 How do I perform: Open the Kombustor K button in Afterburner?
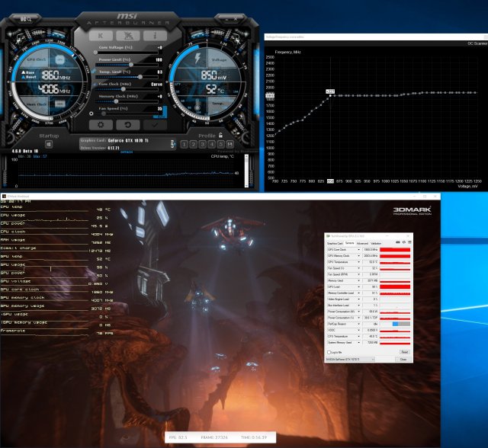pyautogui.click(x=101, y=36)
